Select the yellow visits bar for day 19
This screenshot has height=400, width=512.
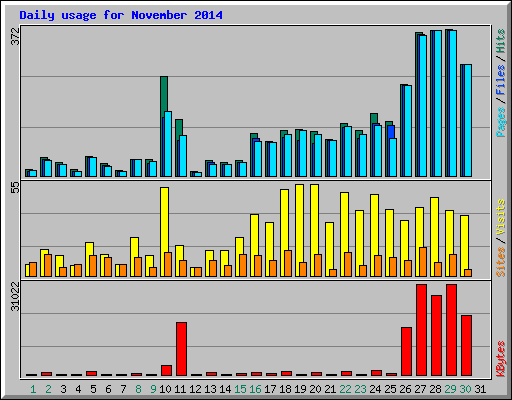tap(299, 223)
